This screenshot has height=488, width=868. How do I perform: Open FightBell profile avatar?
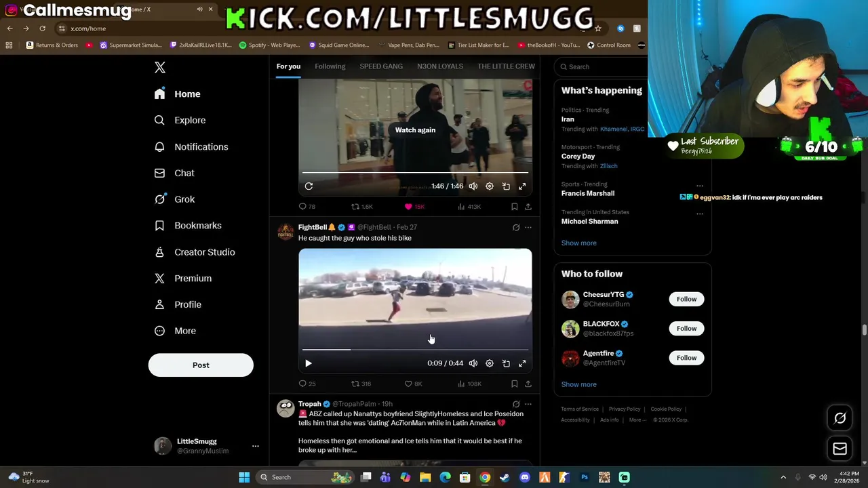point(285,231)
